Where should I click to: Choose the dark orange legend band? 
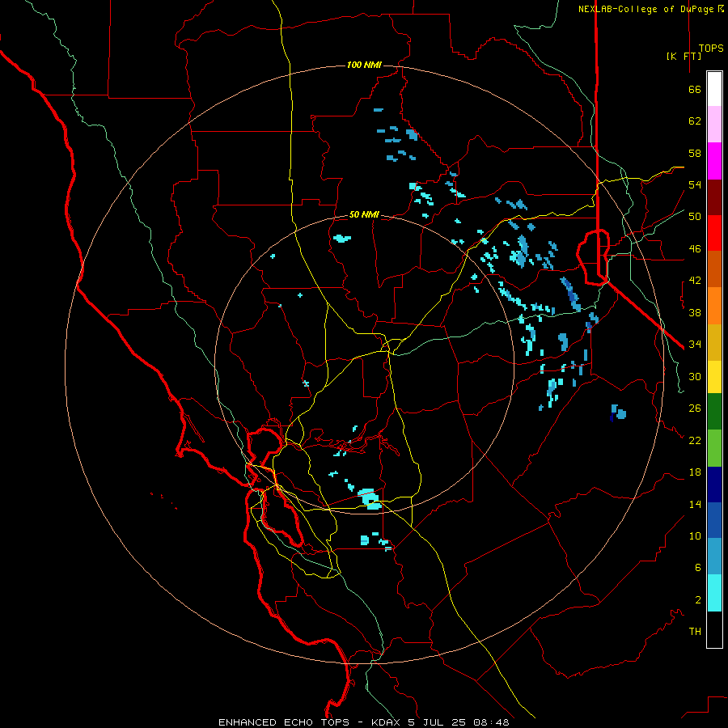coord(714,269)
